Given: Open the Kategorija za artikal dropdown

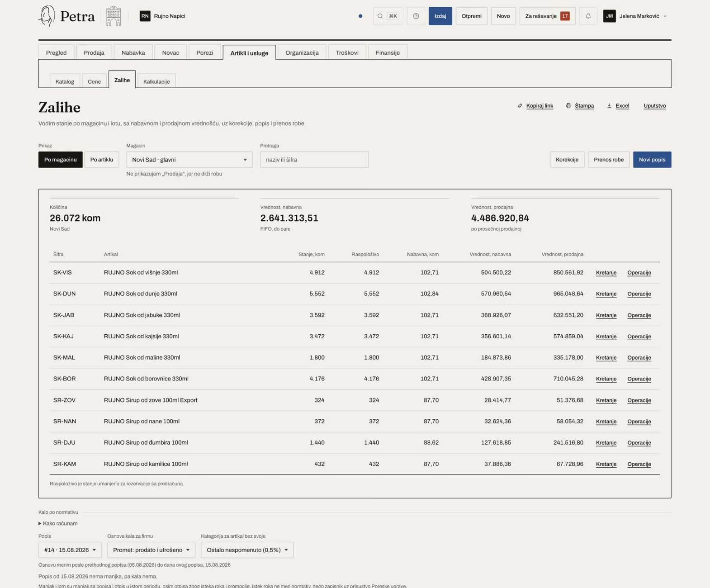Looking at the screenshot, I should (x=247, y=550).
